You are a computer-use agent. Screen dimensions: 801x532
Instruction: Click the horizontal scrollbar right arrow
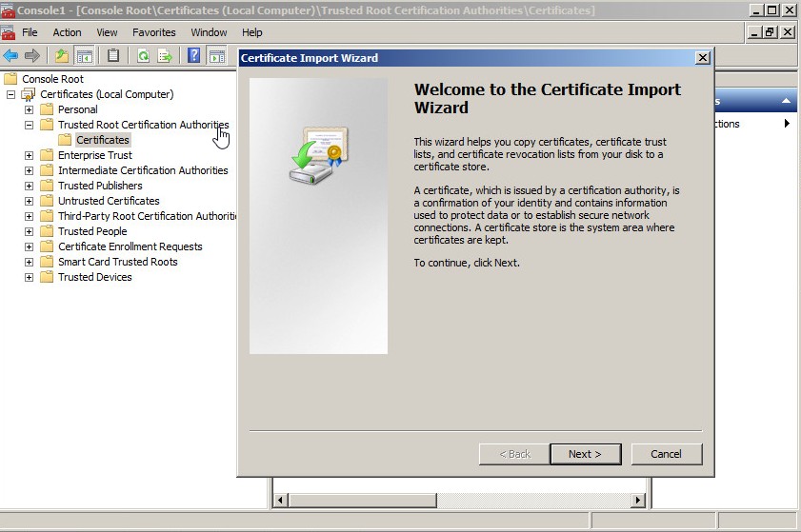(638, 500)
